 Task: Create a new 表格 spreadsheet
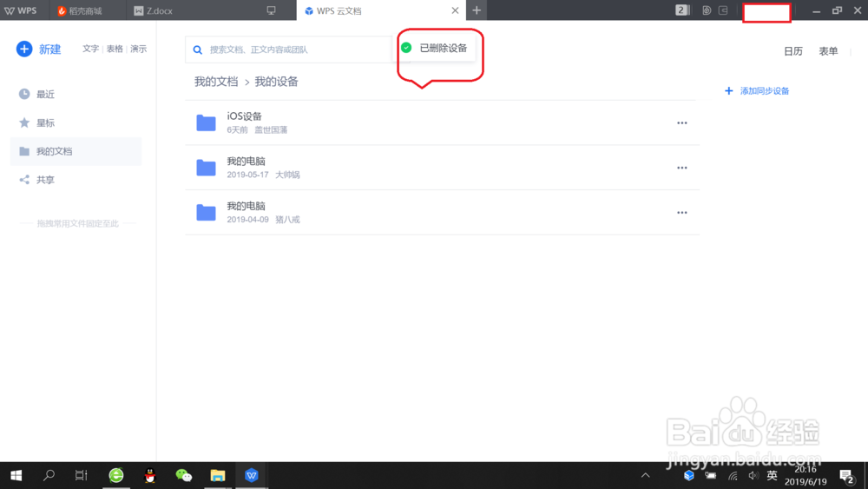115,49
